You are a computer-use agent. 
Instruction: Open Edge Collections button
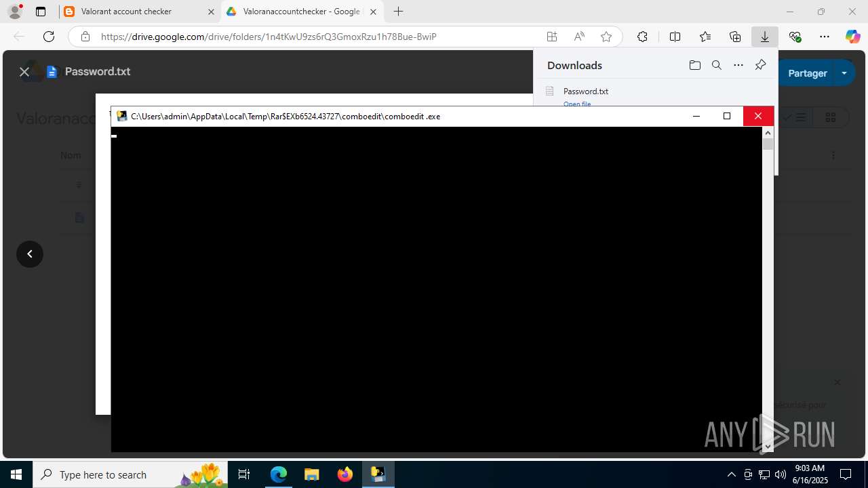[735, 37]
